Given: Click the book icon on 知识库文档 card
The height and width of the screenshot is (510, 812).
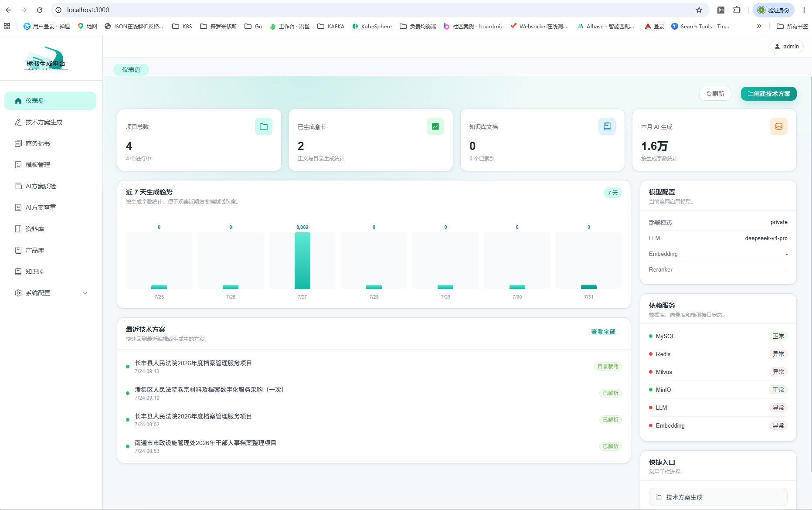Looking at the screenshot, I should tap(607, 126).
